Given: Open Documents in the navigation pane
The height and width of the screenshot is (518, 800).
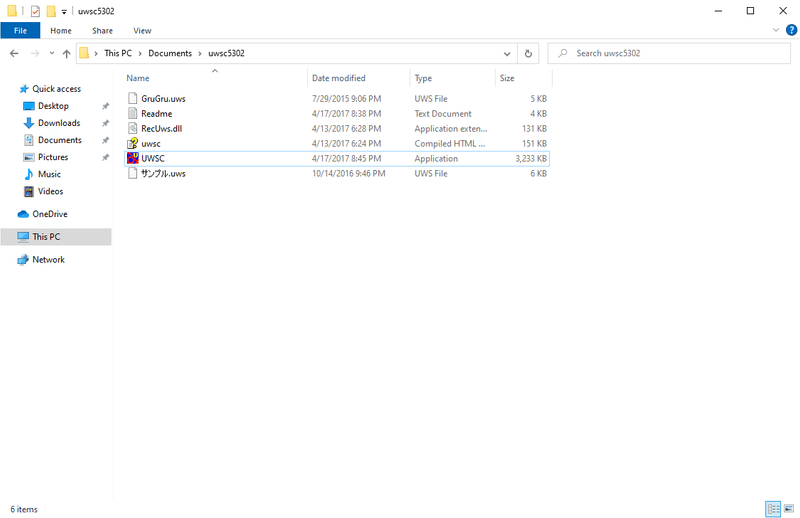Looking at the screenshot, I should [x=59, y=140].
